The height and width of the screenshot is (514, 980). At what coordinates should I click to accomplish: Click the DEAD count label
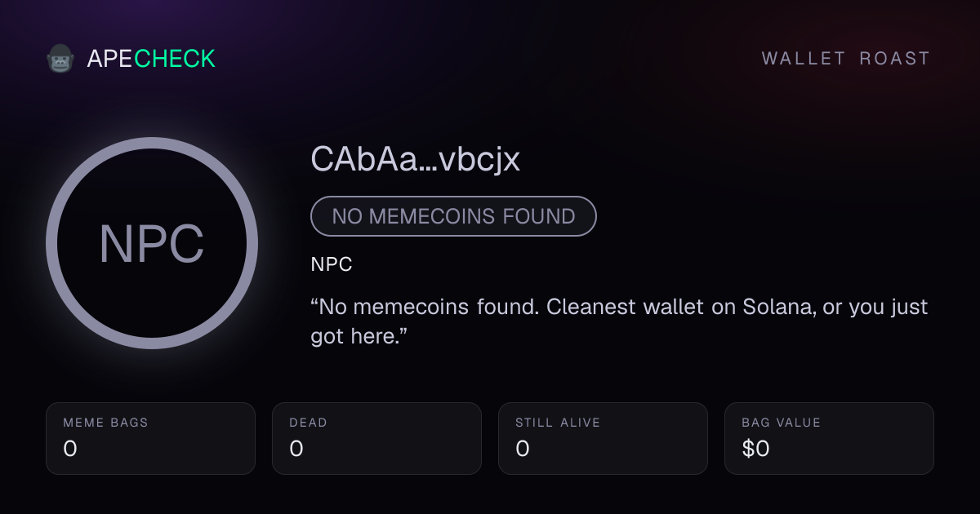(x=308, y=423)
